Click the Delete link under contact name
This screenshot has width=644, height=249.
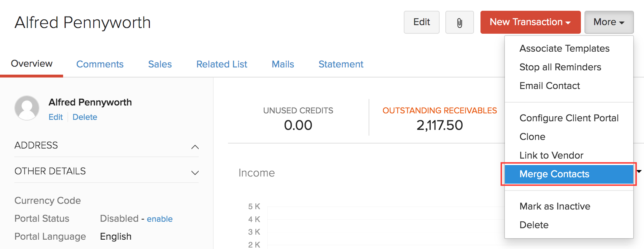[85, 117]
